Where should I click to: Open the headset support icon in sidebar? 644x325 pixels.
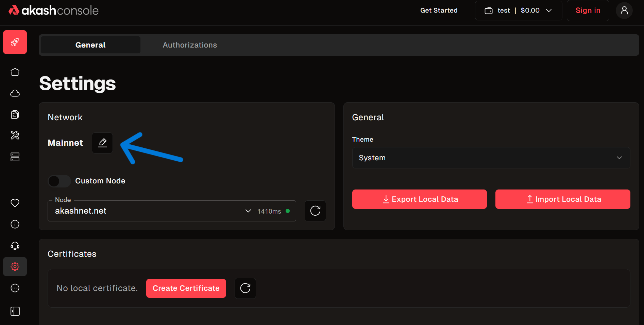[15, 246]
